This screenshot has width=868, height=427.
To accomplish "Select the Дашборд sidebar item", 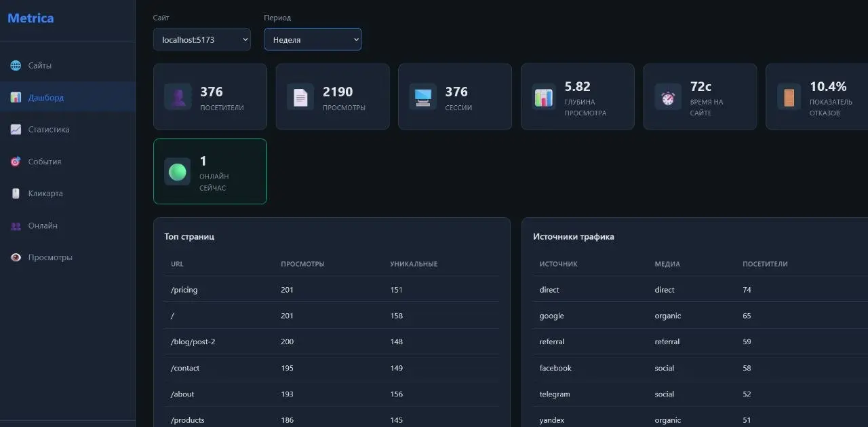I will [x=68, y=98].
